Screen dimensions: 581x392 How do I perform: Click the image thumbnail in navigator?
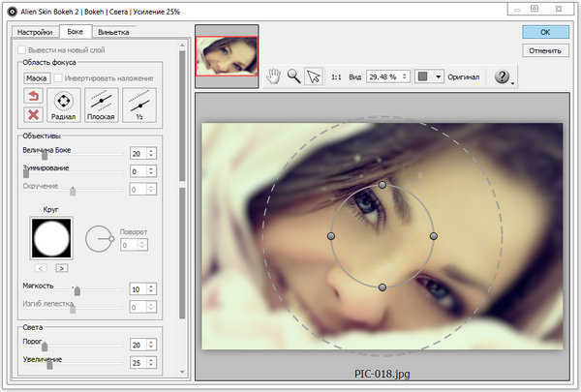(x=227, y=56)
